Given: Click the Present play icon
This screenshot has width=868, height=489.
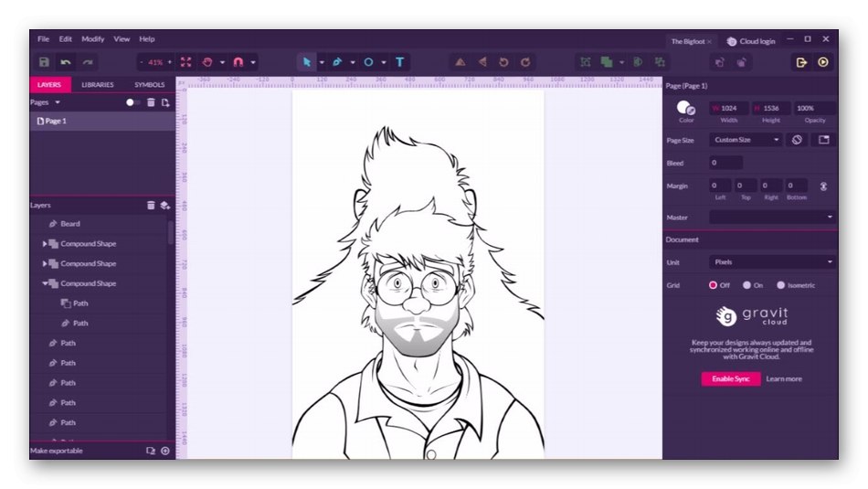Looking at the screenshot, I should tap(823, 62).
